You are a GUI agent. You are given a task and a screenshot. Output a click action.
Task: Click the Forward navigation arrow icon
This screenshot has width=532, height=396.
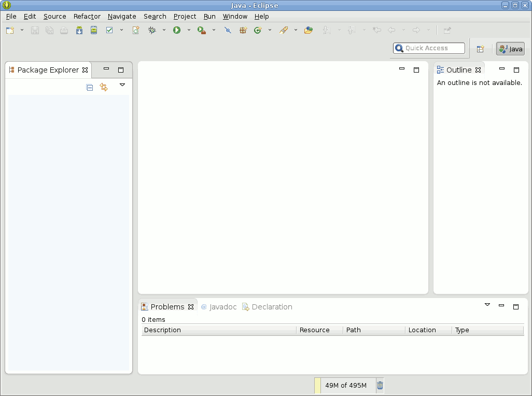click(x=416, y=30)
